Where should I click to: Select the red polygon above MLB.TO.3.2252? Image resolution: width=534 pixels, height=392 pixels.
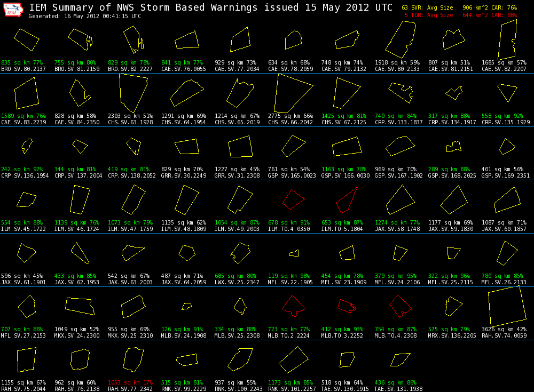(x=347, y=306)
